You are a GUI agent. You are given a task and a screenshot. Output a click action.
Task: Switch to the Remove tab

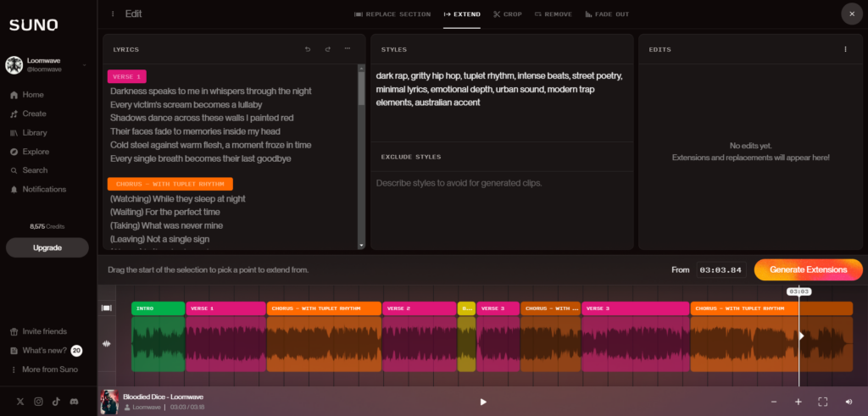554,14
